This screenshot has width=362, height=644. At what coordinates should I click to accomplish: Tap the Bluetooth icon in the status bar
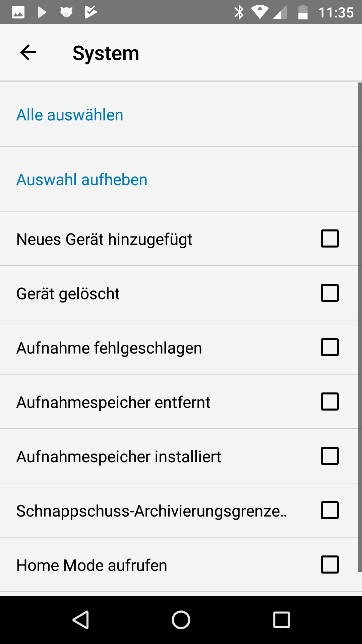[x=239, y=12]
